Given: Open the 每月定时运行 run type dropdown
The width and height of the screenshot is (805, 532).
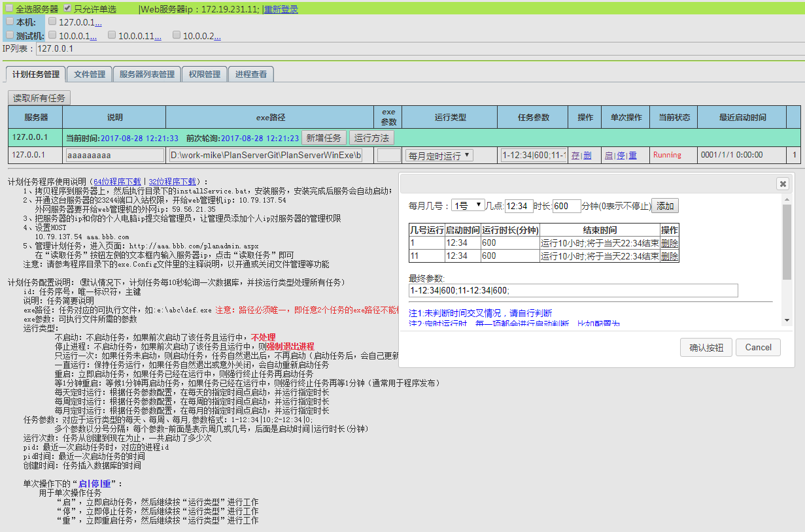Looking at the screenshot, I should (439, 156).
